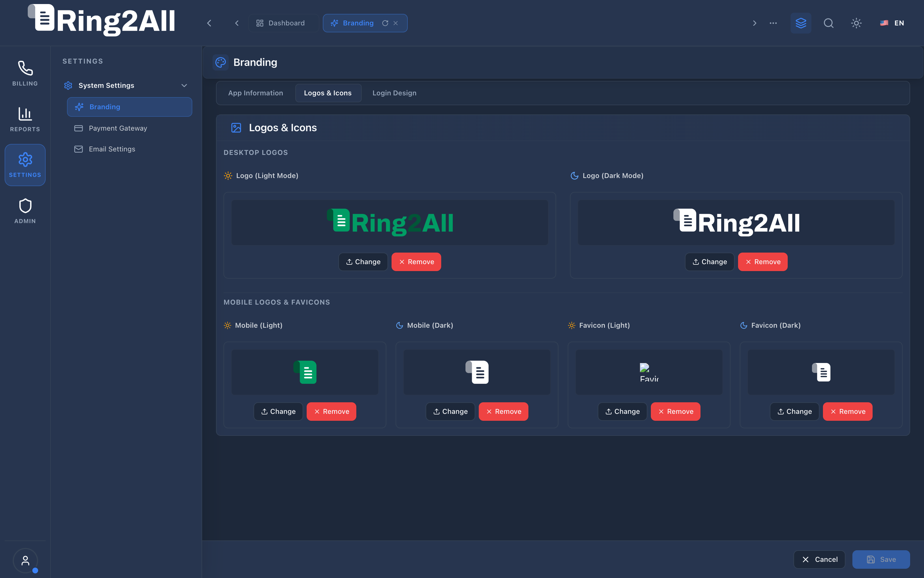Click the green light mode logo preview
Image resolution: width=924 pixels, height=578 pixels.
[x=390, y=223]
